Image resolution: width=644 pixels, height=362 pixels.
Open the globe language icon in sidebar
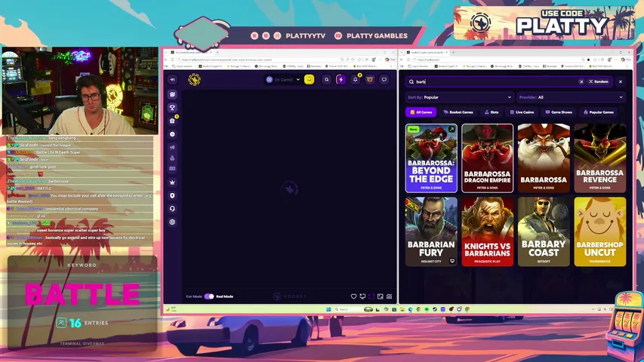[x=172, y=222]
